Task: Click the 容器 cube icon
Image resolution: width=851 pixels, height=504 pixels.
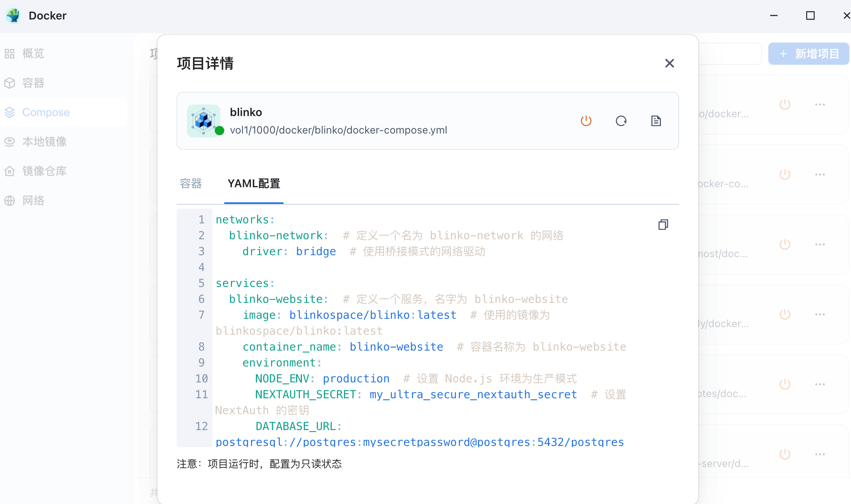Action: 10,83
